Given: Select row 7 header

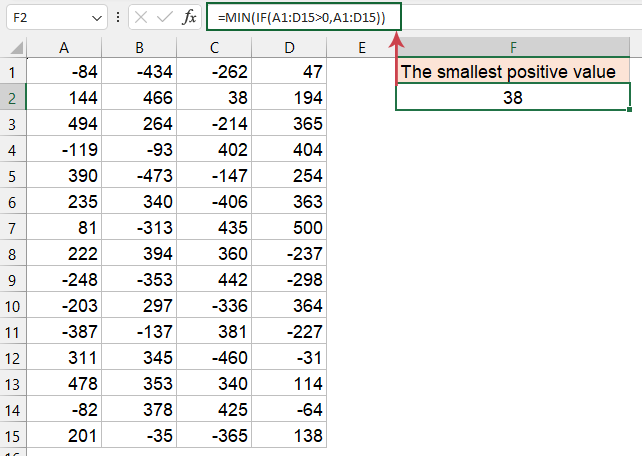Looking at the screenshot, I should [x=13, y=202].
